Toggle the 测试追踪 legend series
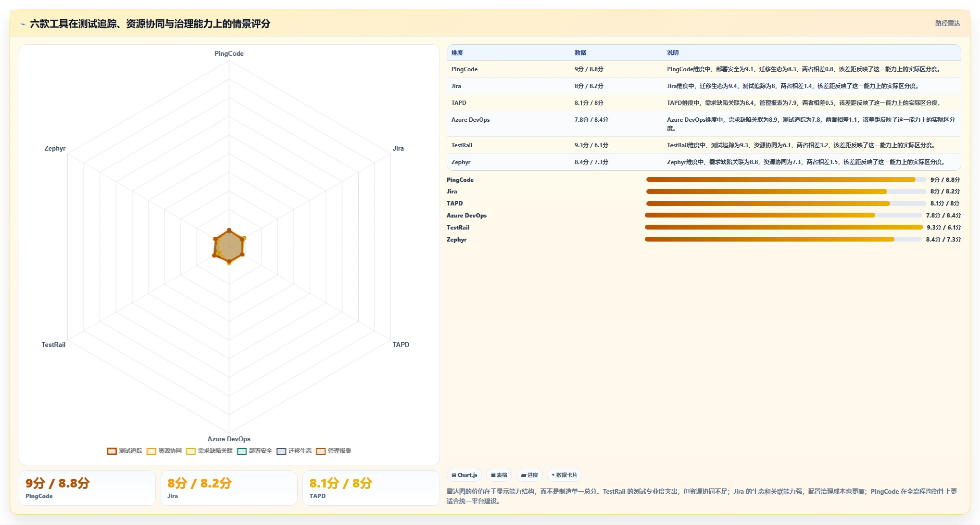Image resolution: width=980 pixels, height=525 pixels. [x=125, y=451]
